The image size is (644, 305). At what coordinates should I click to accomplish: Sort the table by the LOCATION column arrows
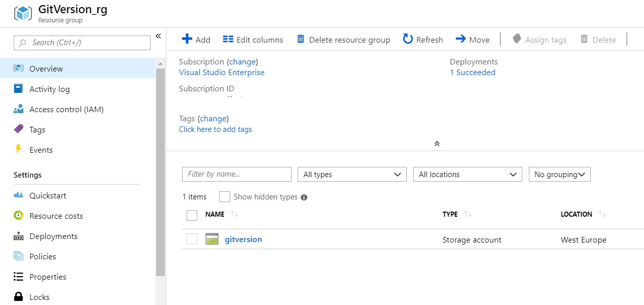(602, 214)
